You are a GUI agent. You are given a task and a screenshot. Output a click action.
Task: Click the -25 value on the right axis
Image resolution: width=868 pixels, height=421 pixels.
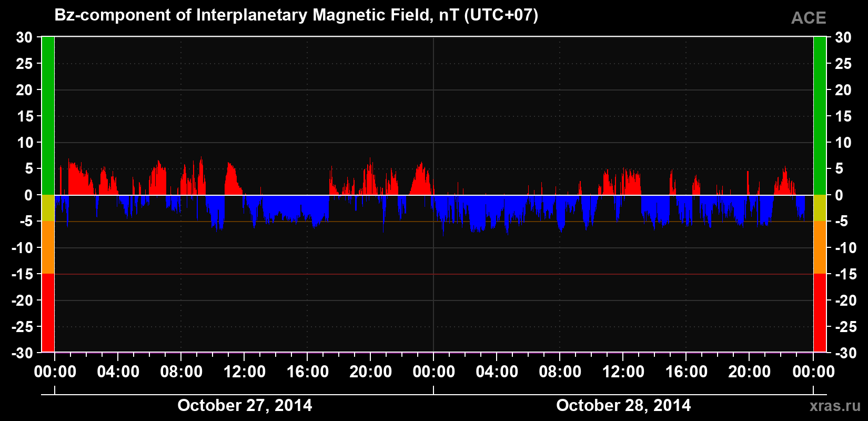click(x=846, y=327)
